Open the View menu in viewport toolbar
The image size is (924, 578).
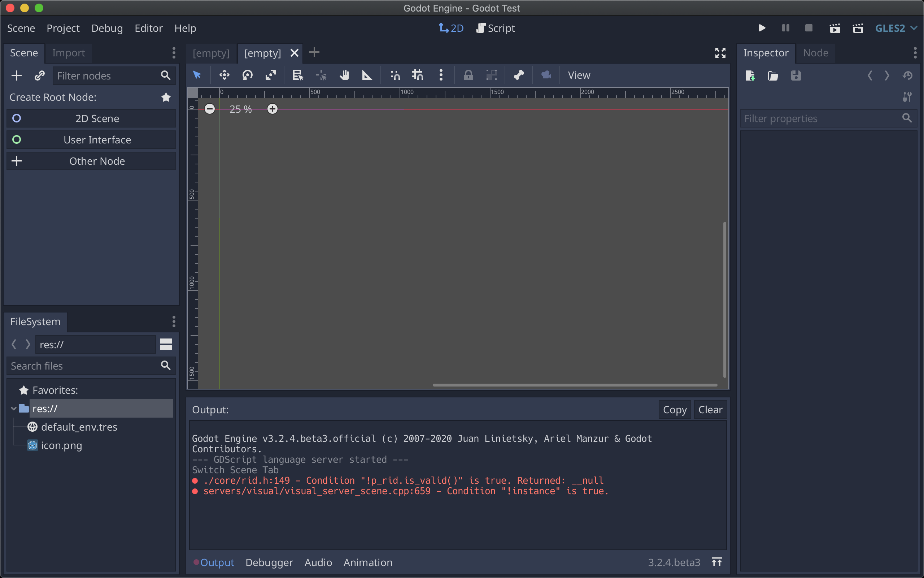coord(579,75)
